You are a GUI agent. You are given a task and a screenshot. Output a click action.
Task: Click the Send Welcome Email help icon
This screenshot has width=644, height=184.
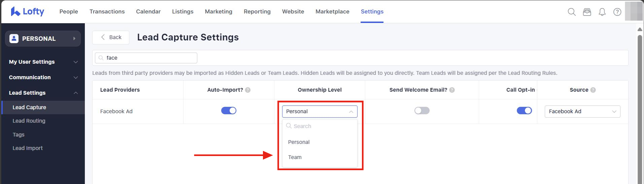click(452, 90)
